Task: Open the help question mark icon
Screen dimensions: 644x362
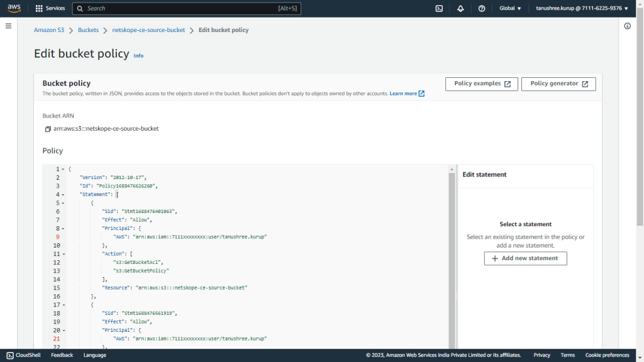Action: point(482,8)
